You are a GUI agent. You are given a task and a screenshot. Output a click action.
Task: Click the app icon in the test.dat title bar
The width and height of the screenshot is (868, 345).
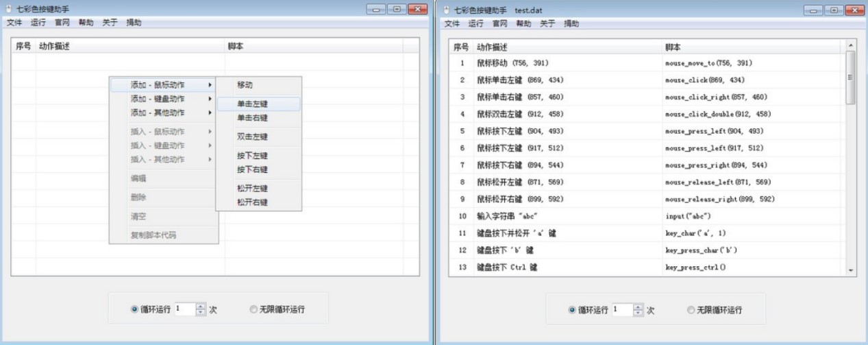click(x=447, y=10)
